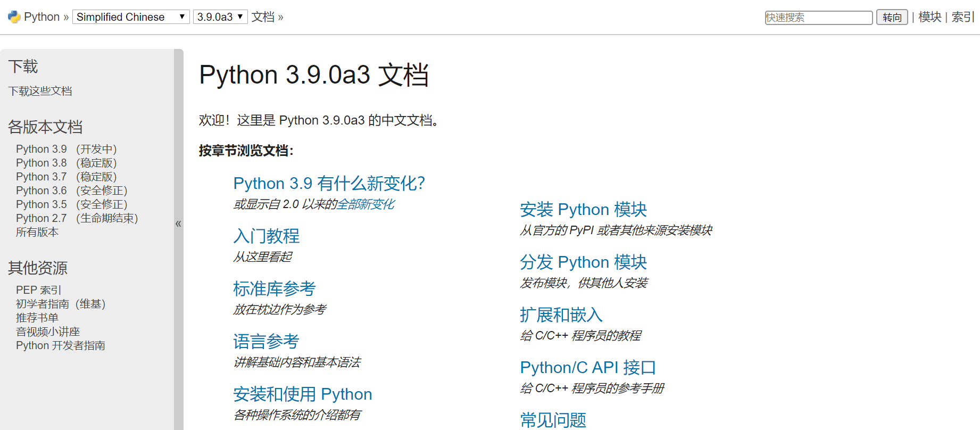
Task: Open the 音视频小讲座 link
Action: coord(48,332)
